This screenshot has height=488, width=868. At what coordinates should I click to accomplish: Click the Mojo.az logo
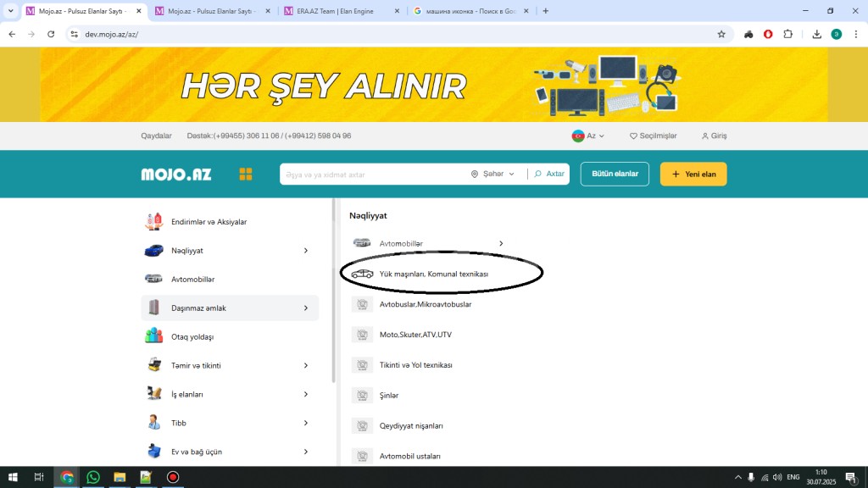[x=176, y=174]
